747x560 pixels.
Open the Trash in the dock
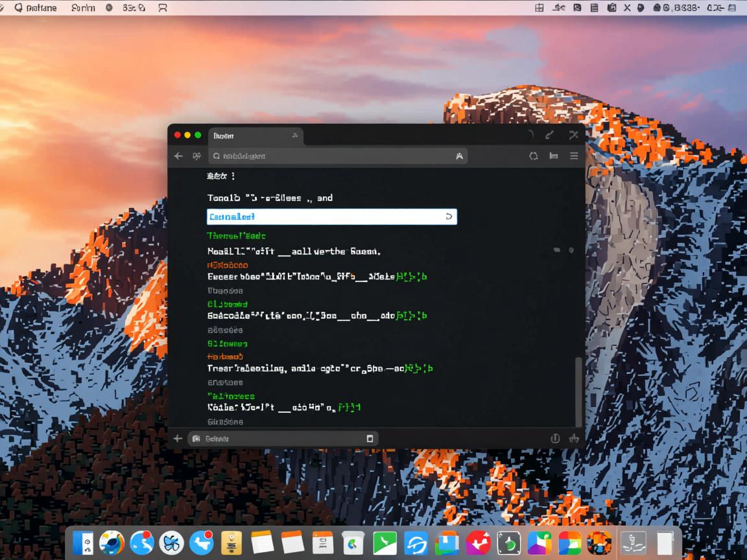pyautogui.click(x=665, y=543)
